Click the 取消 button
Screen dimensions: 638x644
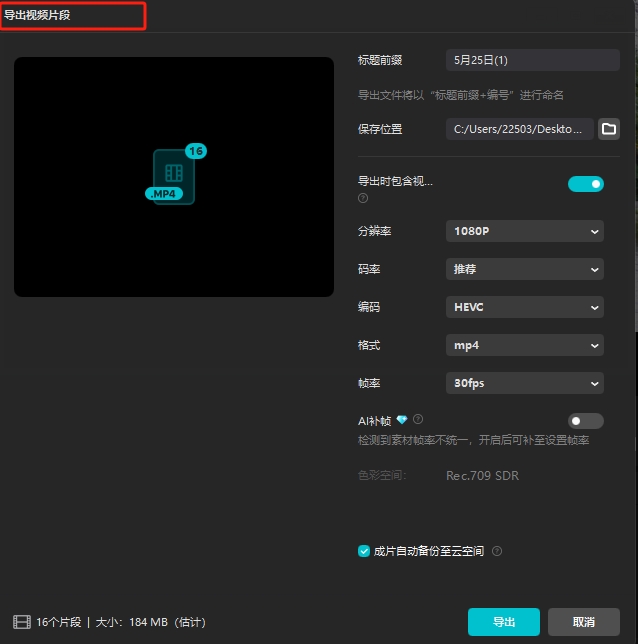pos(583,622)
